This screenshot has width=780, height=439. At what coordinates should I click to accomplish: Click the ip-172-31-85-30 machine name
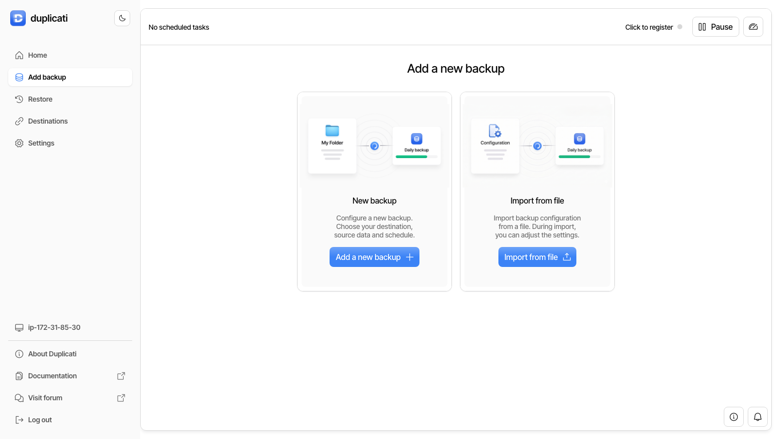(x=54, y=328)
